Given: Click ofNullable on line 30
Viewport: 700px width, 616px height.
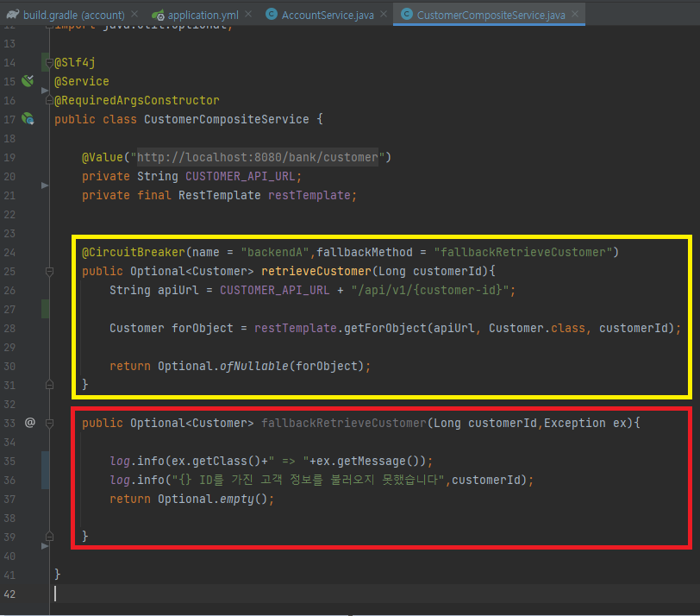Looking at the screenshot, I should click(254, 367).
